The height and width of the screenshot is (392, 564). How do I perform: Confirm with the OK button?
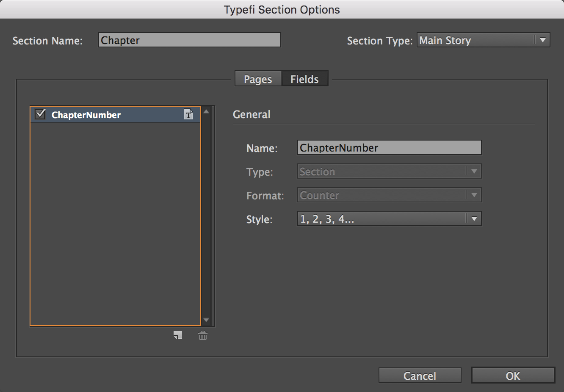click(513, 375)
